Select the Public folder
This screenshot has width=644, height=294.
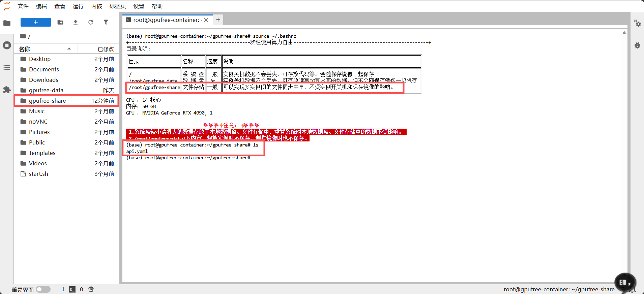pos(67,142)
